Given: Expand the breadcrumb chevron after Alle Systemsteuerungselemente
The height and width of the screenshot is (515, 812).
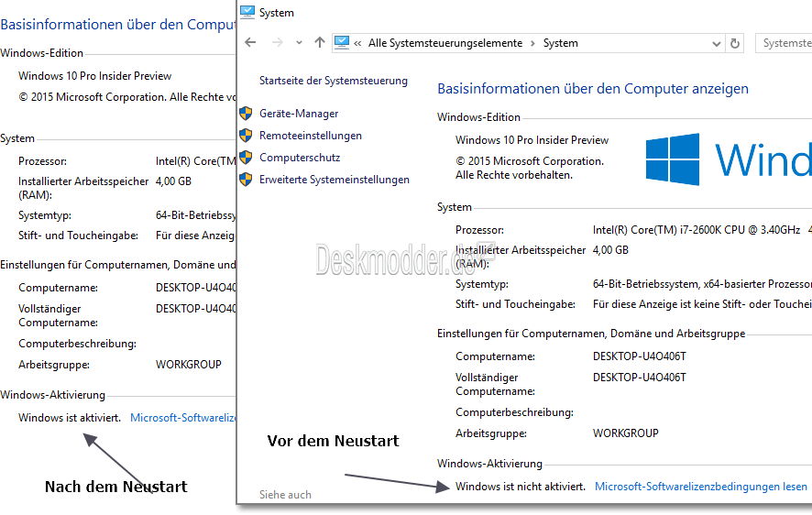Looking at the screenshot, I should (x=532, y=43).
